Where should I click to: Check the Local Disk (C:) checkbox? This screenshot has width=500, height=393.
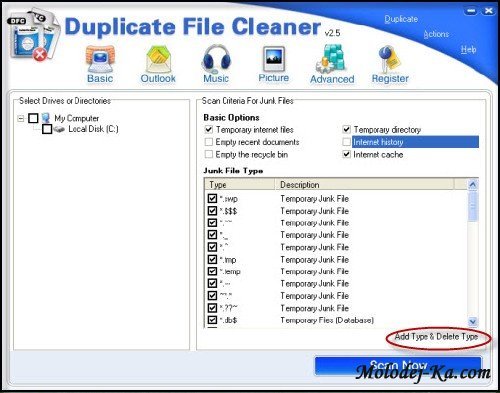click(x=47, y=129)
